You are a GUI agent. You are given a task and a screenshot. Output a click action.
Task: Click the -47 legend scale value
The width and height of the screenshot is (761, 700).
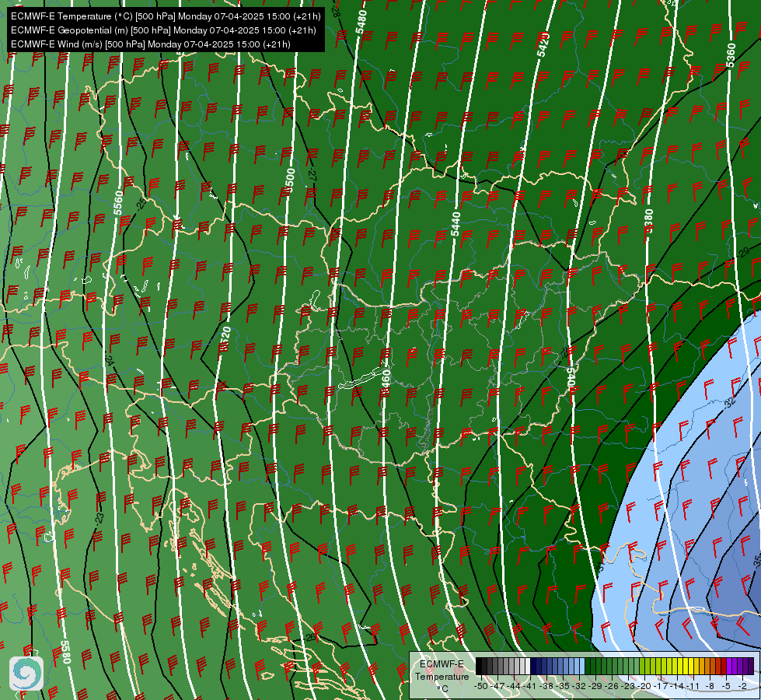click(497, 687)
